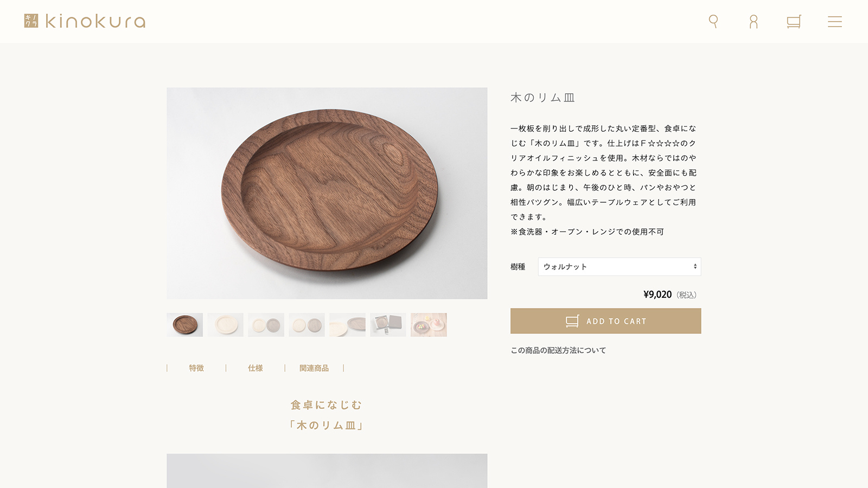Open the search magnifier icon
Viewport: 868px width, 488px height.
pos(713,21)
